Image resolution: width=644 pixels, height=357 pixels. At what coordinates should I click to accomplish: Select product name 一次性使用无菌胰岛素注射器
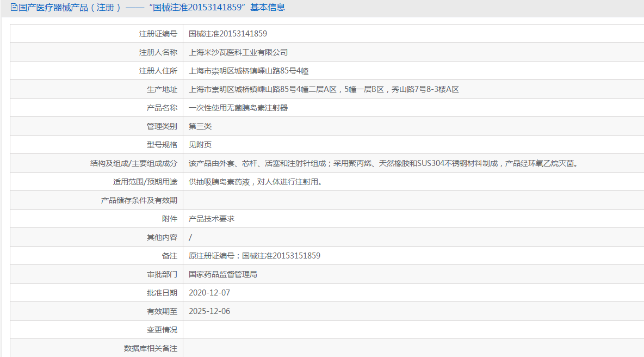point(238,108)
